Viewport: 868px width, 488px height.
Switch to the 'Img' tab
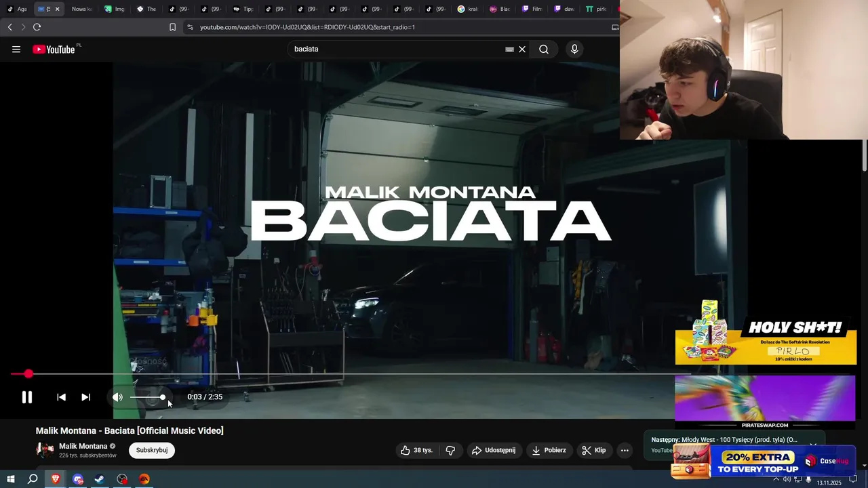(115, 9)
